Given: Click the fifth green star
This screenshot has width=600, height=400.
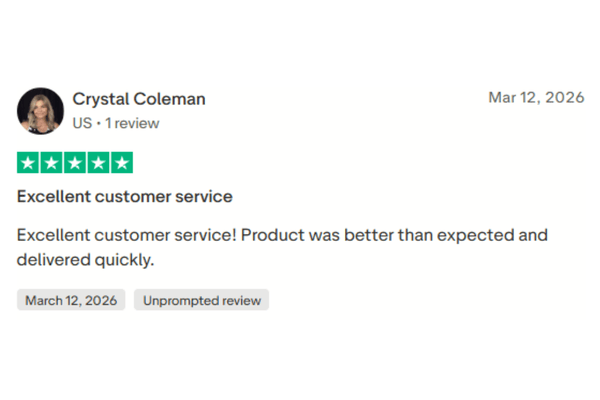Looking at the screenshot, I should [x=121, y=163].
